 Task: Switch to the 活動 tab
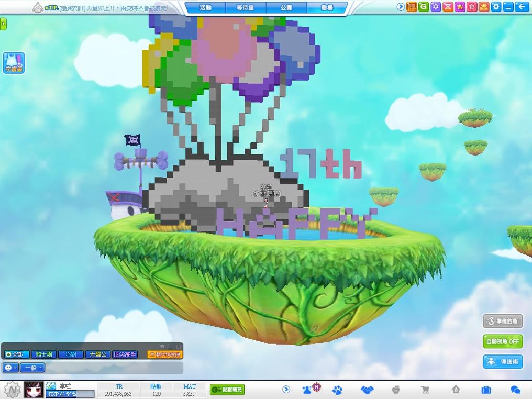point(205,8)
